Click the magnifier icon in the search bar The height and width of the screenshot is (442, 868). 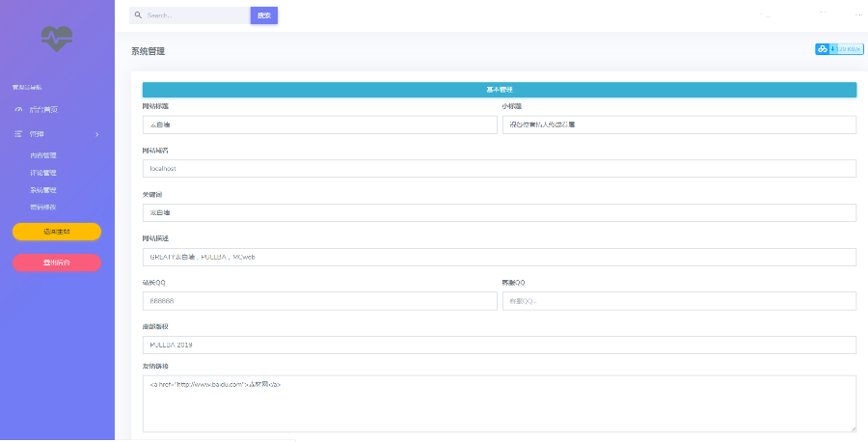coord(139,15)
